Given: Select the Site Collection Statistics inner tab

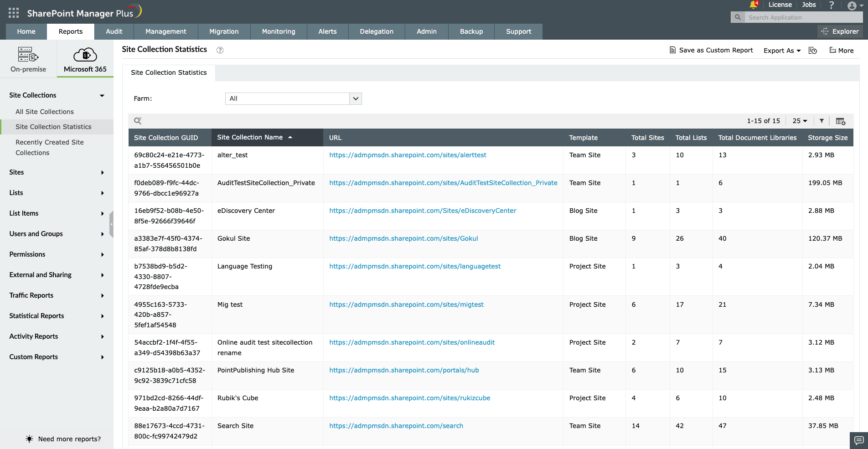Looking at the screenshot, I should [x=169, y=73].
